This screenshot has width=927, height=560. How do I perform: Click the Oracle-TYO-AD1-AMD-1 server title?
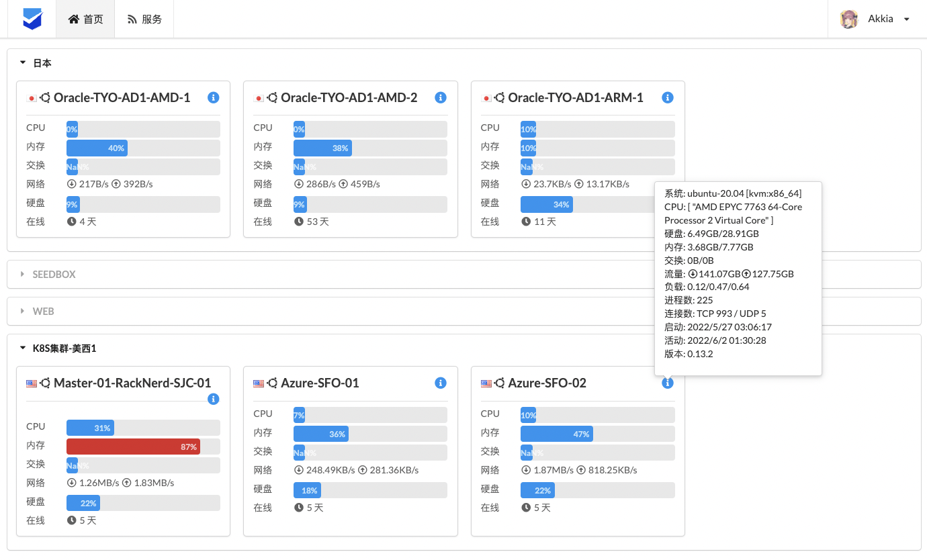[122, 97]
